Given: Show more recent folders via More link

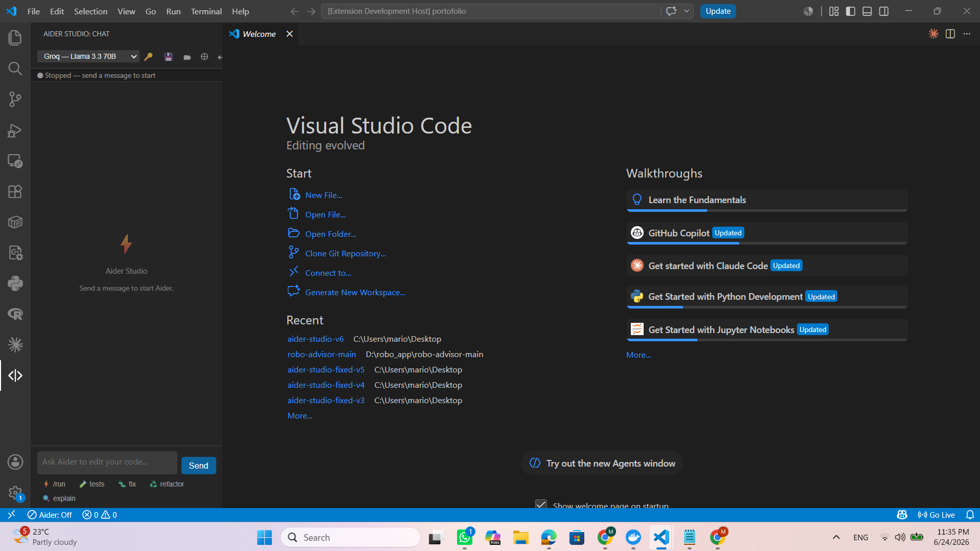Looking at the screenshot, I should pos(300,416).
